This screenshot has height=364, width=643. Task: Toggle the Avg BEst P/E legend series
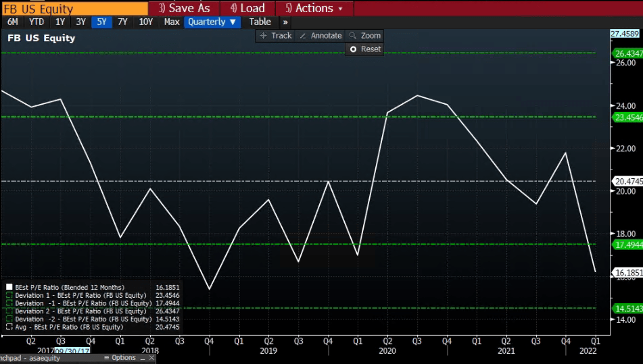pyautogui.click(x=9, y=327)
